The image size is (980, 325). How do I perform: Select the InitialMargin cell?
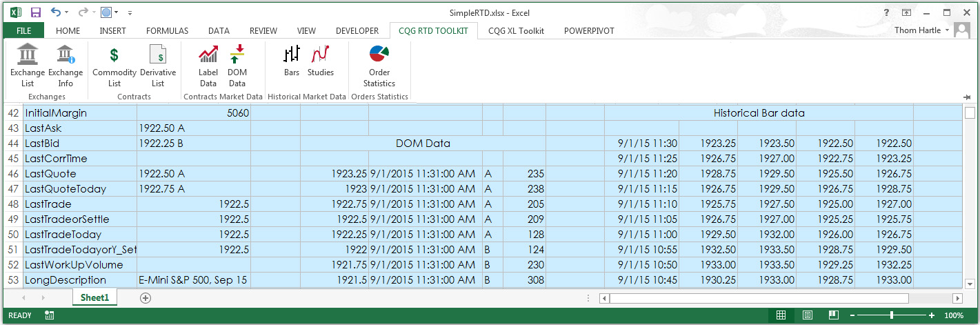[80, 112]
